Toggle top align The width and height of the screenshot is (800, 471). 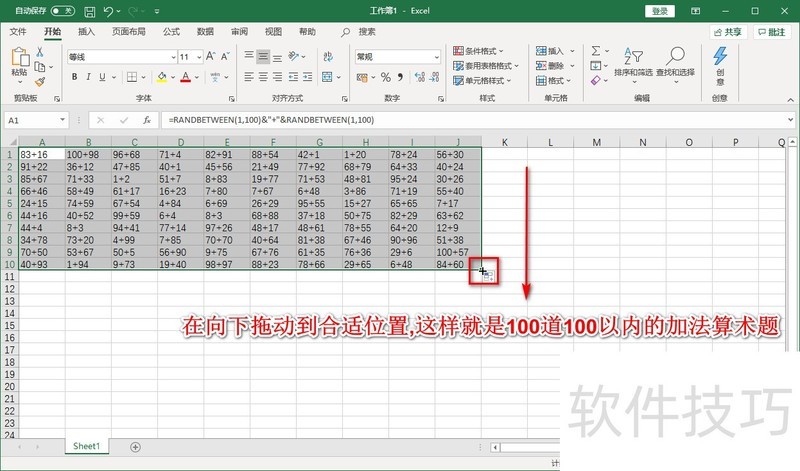point(248,56)
